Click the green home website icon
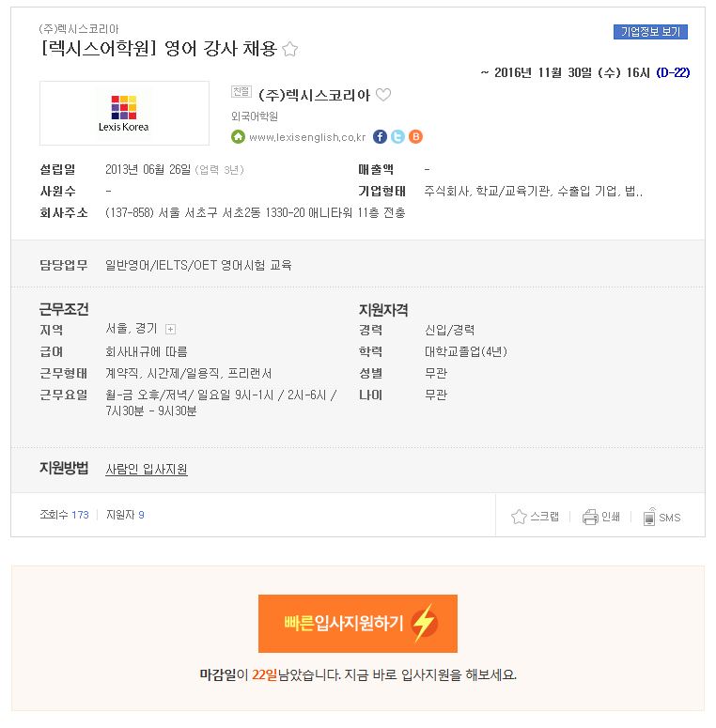 [238, 136]
